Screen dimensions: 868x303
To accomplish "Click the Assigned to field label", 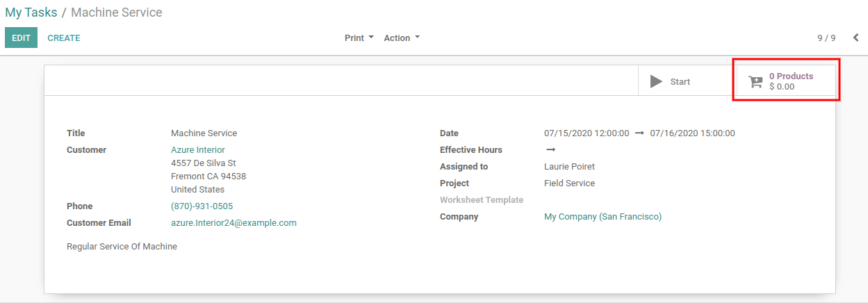I will click(x=464, y=167).
